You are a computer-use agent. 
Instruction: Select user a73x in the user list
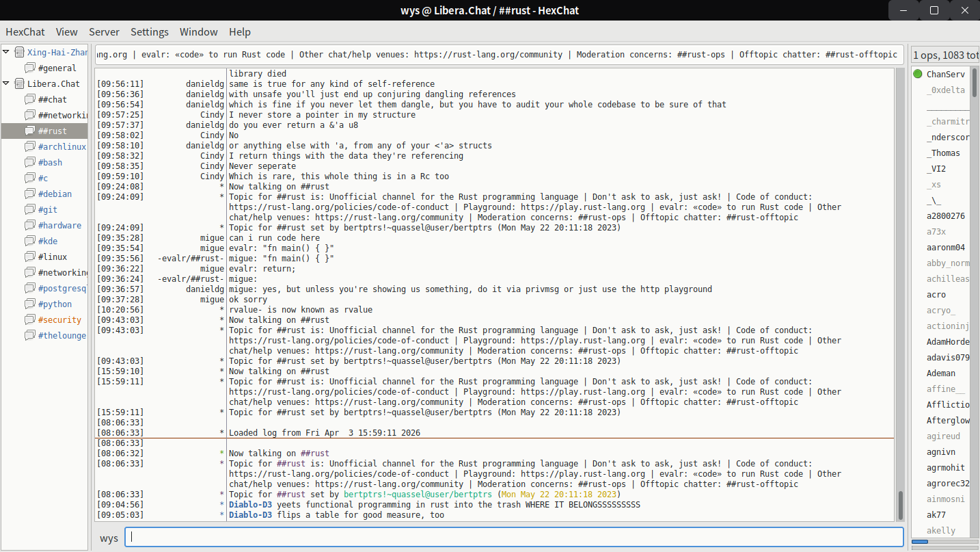[936, 232]
